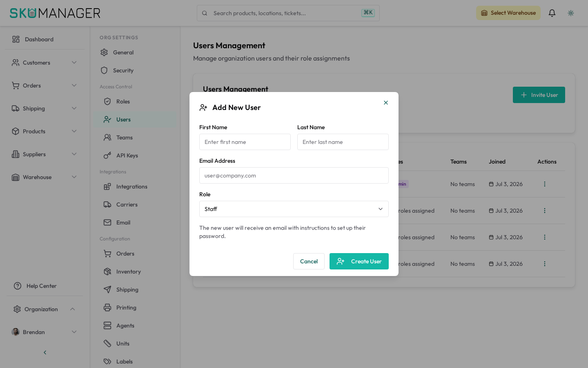Click the Security shield icon
This screenshot has width=588, height=368.
tap(104, 70)
